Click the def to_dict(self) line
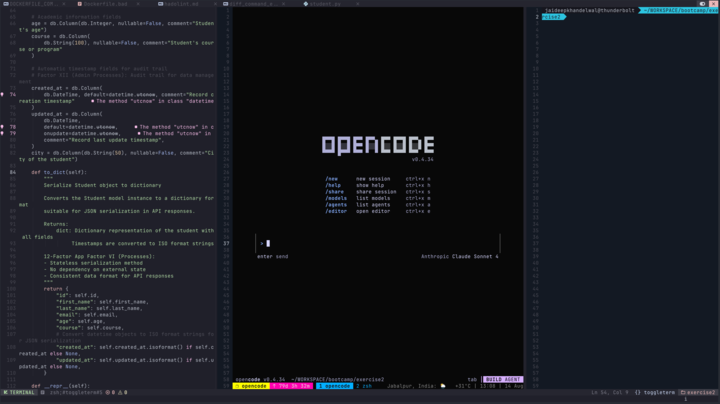Screen dimensions: 720x404 click(x=59, y=173)
